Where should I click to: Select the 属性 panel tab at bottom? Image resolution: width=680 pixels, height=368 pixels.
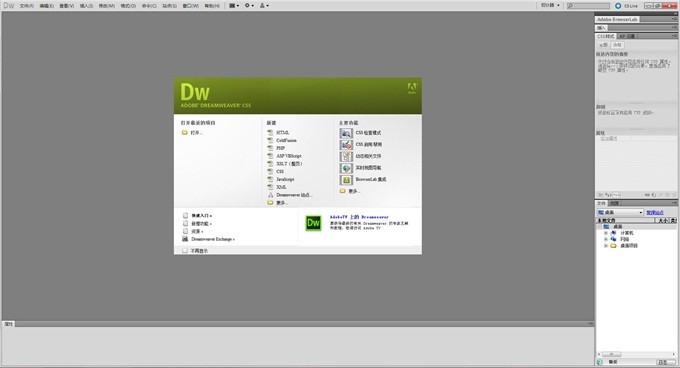coord(8,324)
